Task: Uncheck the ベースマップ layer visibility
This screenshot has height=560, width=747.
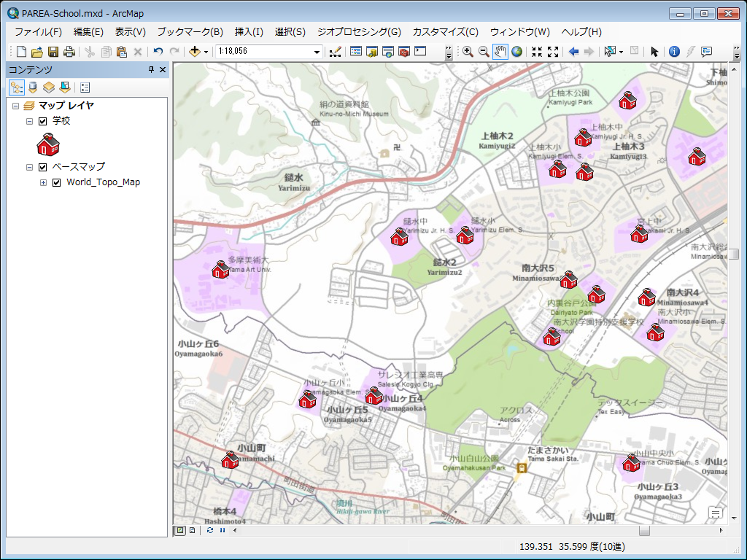Action: pos(43,167)
